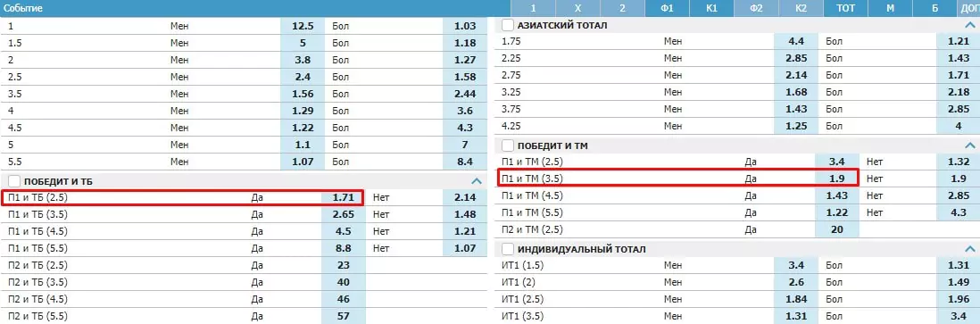Select Мен 1.84 for ИТ1 (2.5)
Viewport: 980px width, 324px height.
pyautogui.click(x=795, y=299)
